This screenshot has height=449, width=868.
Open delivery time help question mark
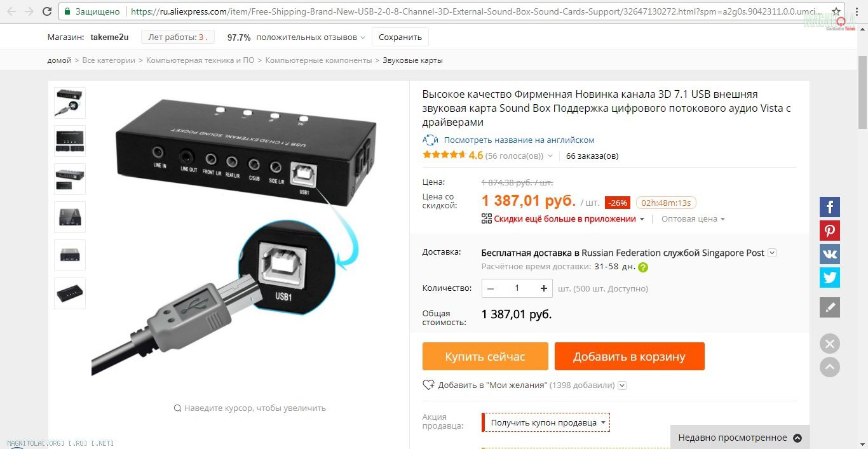[x=643, y=267]
